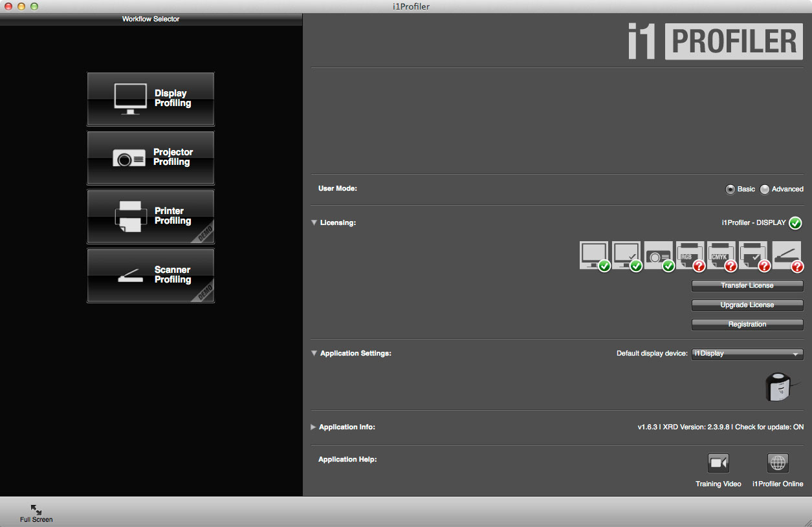Screen dimensions: 812x527
Task: Click the Upgrade License button
Action: (747, 305)
